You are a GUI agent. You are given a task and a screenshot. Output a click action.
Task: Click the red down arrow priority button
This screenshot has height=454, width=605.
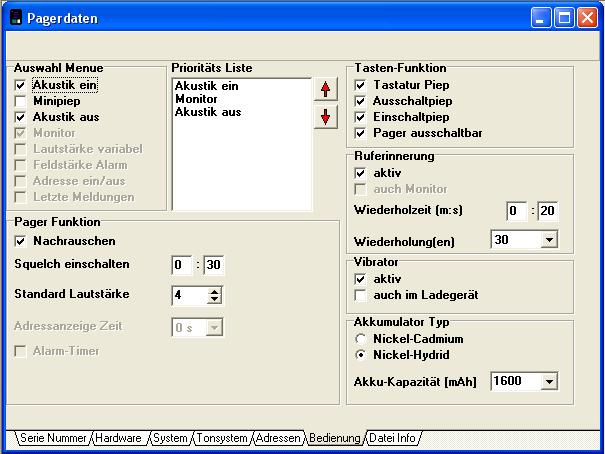coord(324,116)
